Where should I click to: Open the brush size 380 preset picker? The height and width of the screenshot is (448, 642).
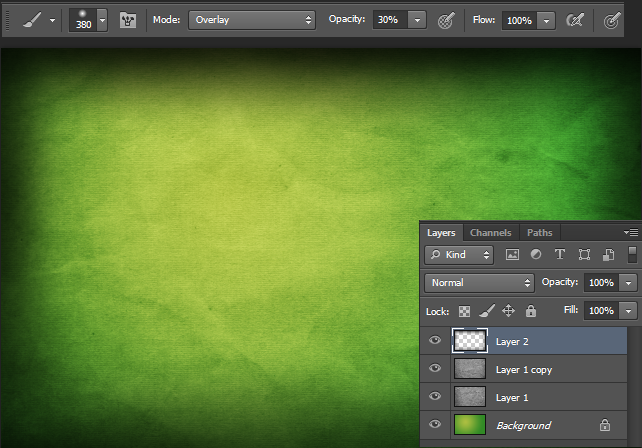pos(102,20)
